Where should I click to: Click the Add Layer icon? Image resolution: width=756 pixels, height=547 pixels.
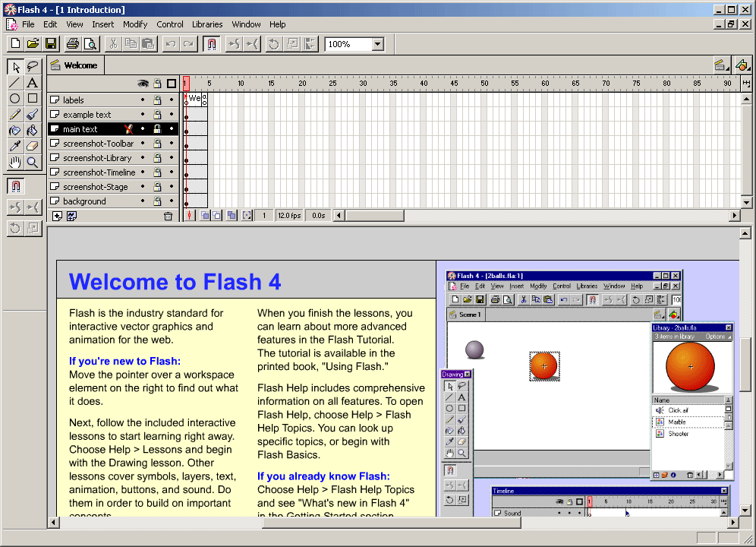[57, 216]
